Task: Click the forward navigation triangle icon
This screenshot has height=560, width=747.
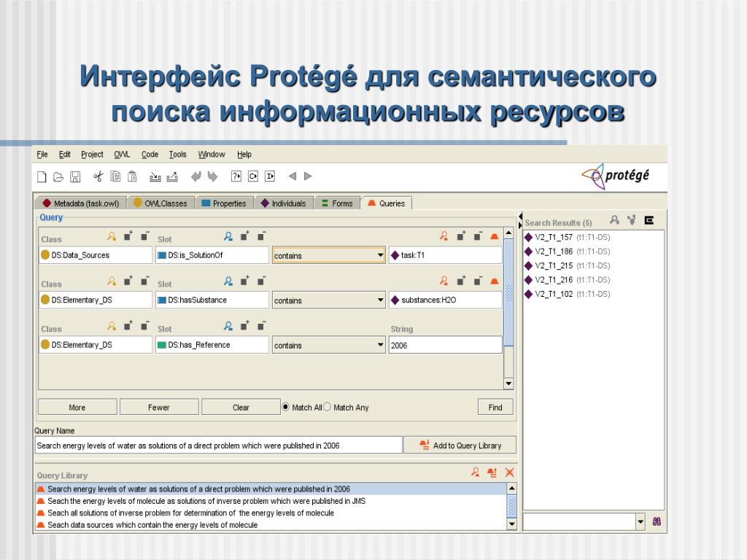Action: [308, 176]
